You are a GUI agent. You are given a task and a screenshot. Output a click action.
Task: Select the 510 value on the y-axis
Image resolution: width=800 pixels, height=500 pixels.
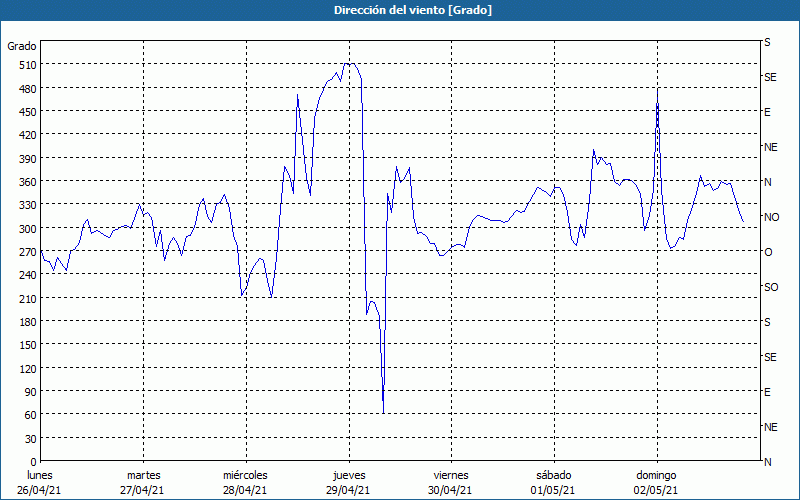click(x=28, y=65)
